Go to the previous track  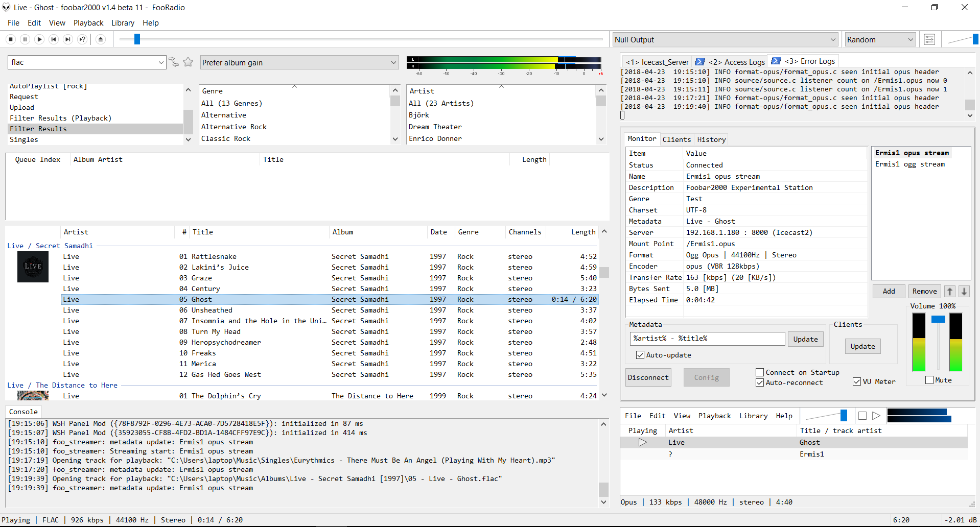pyautogui.click(x=54, y=39)
